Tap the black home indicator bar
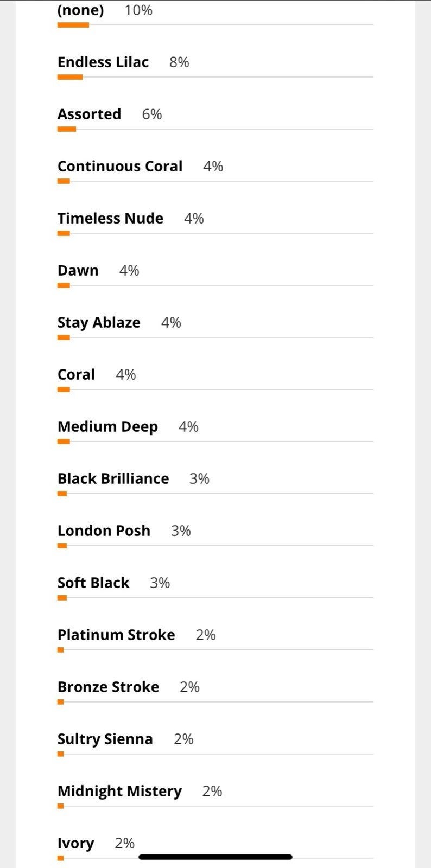The height and width of the screenshot is (868, 431). pos(215,857)
